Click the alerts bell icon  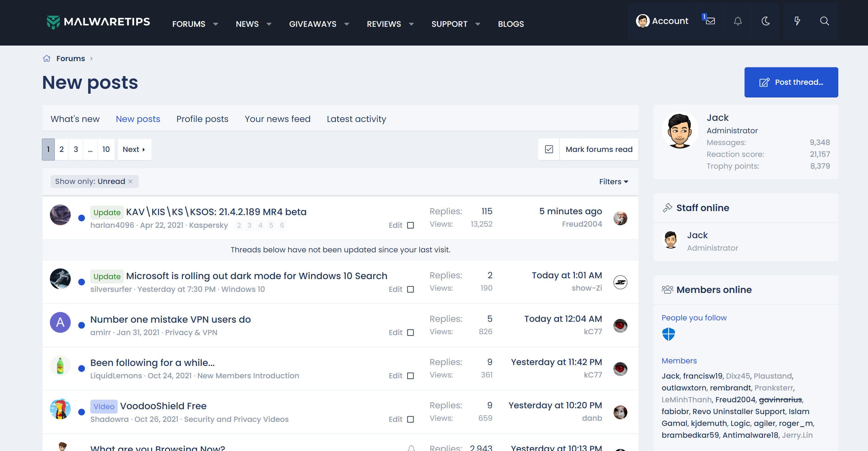(738, 21)
